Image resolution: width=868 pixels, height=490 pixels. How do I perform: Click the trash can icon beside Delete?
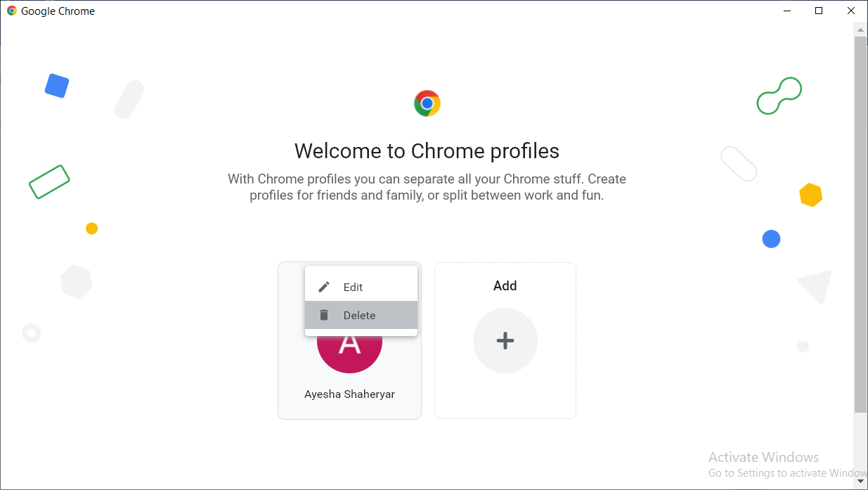click(324, 315)
